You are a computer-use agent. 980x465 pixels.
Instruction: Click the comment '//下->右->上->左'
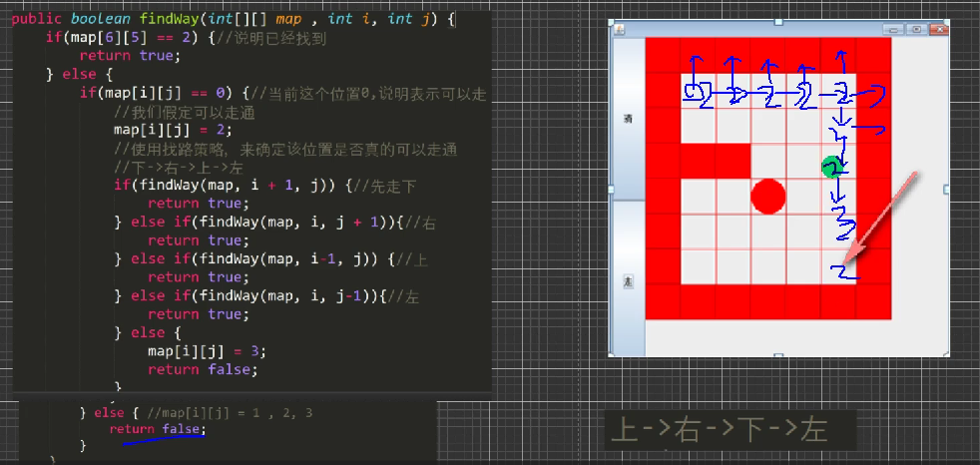click(x=178, y=168)
